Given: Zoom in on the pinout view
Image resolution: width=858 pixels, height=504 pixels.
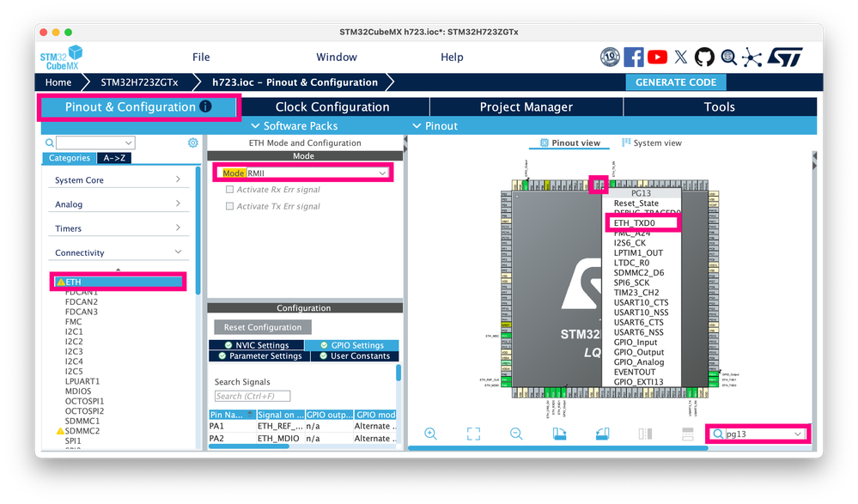Looking at the screenshot, I should [430, 434].
